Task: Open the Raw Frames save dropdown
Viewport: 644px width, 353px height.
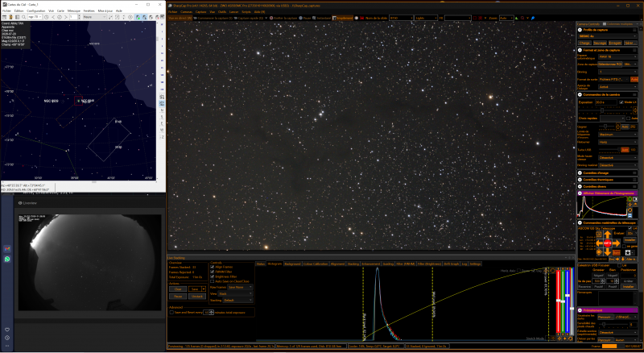Action: (x=240, y=287)
